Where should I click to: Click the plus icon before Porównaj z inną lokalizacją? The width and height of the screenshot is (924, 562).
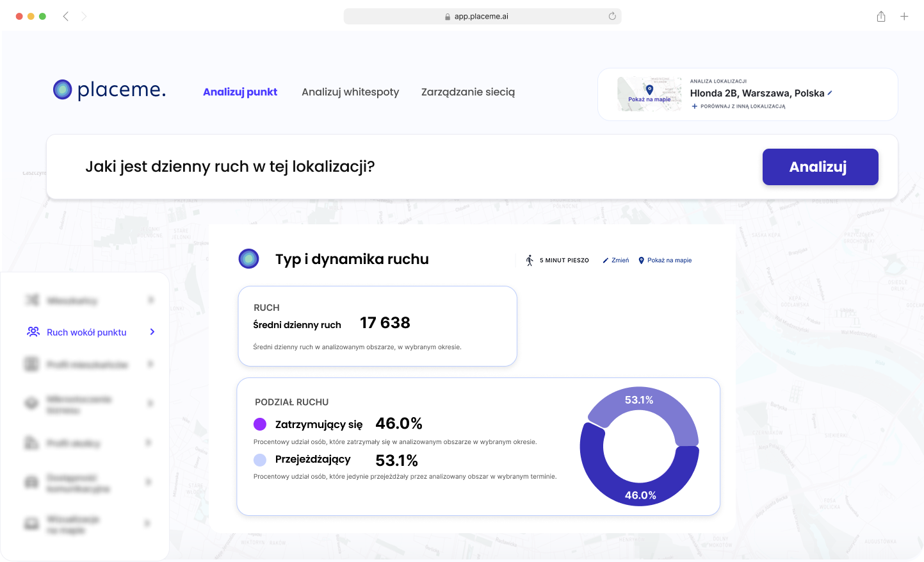pyautogui.click(x=695, y=106)
